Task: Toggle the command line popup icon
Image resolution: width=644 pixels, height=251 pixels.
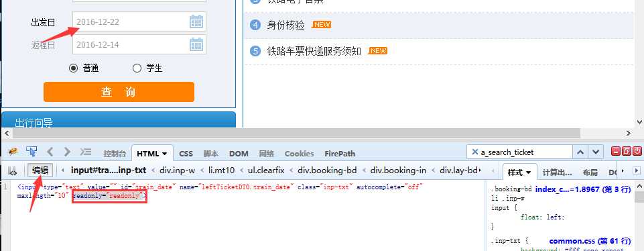Action: pos(85,152)
